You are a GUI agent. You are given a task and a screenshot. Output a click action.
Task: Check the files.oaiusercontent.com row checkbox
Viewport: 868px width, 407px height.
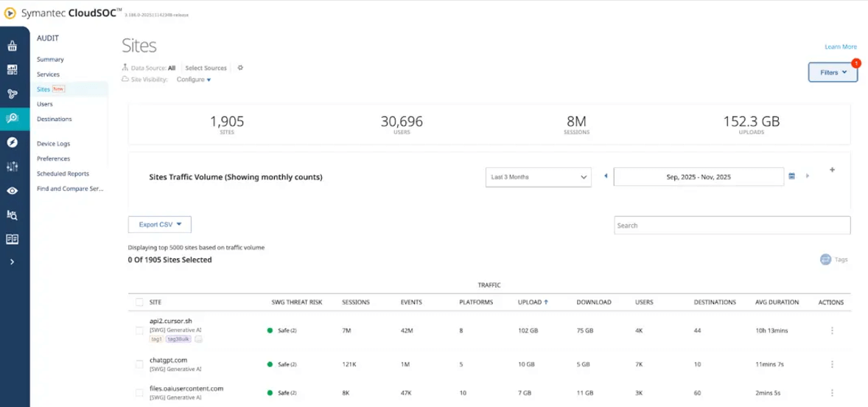139,392
